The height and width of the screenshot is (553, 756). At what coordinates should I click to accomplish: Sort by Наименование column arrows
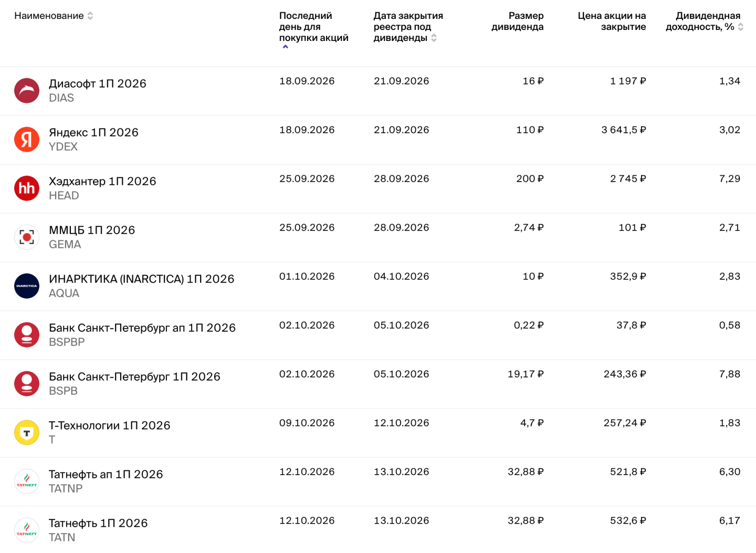[90, 16]
